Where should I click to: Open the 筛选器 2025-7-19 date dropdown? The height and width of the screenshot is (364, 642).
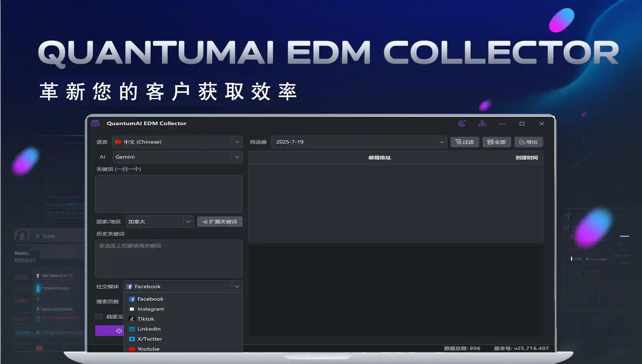pyautogui.click(x=359, y=142)
